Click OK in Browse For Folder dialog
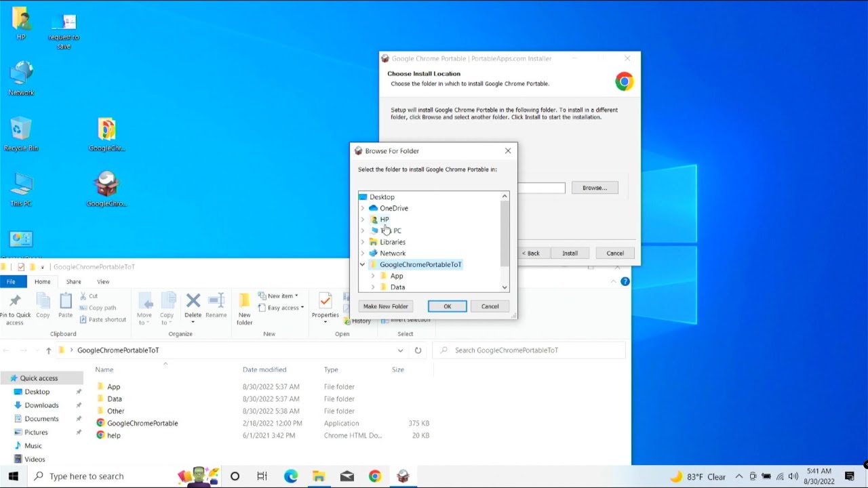 click(x=447, y=306)
